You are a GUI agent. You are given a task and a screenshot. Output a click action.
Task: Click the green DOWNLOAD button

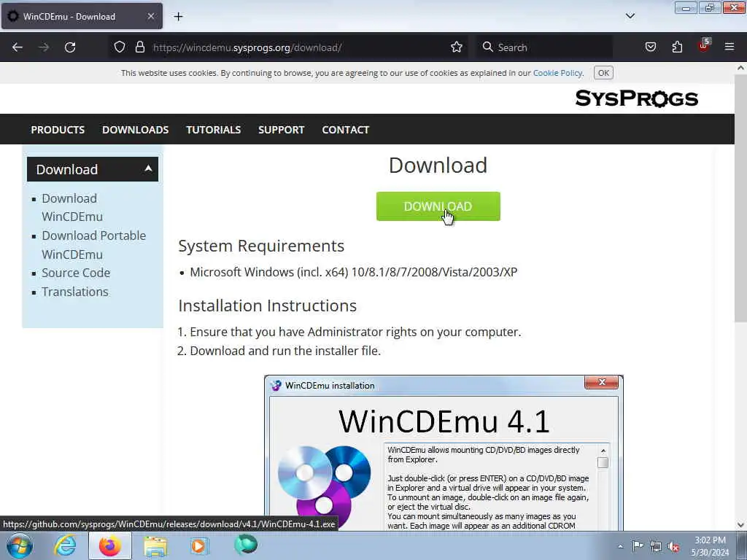[438, 206]
